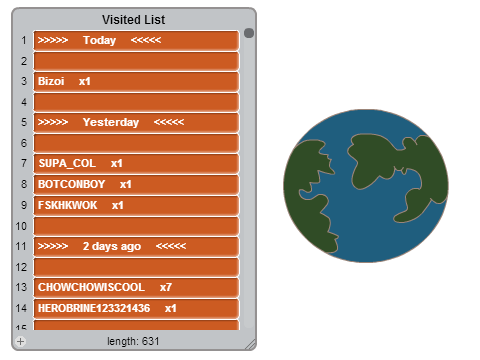480x360 pixels.
Task: Select the BOTCONBOY x1 entry
Action: [136, 184]
